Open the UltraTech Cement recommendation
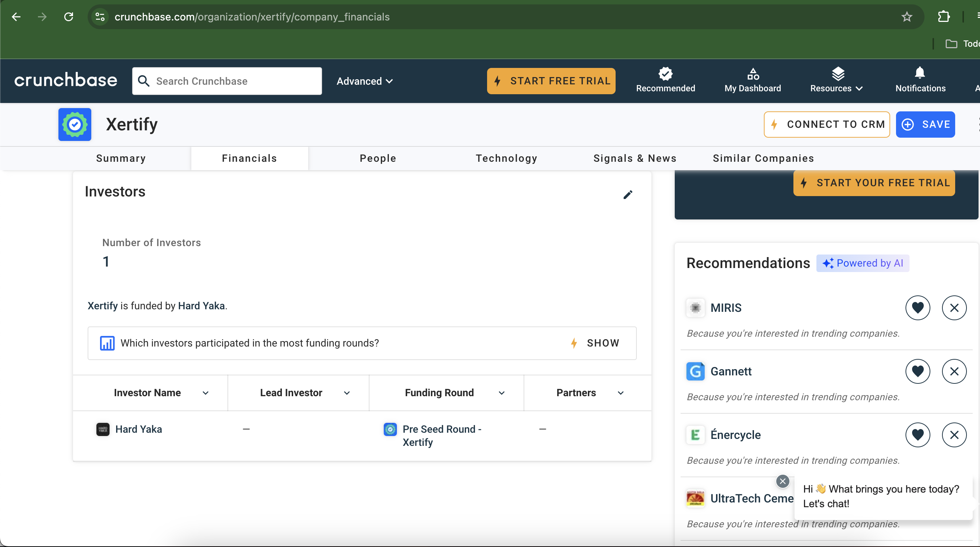The width and height of the screenshot is (980, 547). pyautogui.click(x=752, y=498)
